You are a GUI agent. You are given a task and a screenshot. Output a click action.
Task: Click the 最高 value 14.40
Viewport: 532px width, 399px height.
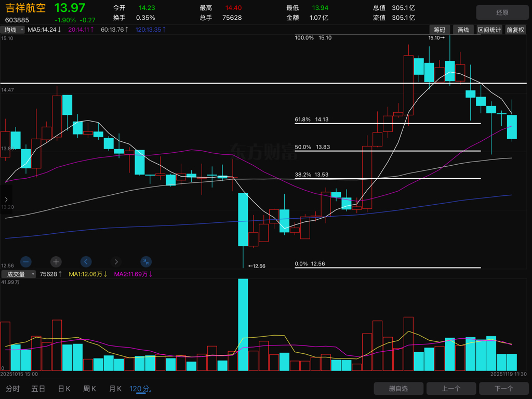tap(233, 8)
